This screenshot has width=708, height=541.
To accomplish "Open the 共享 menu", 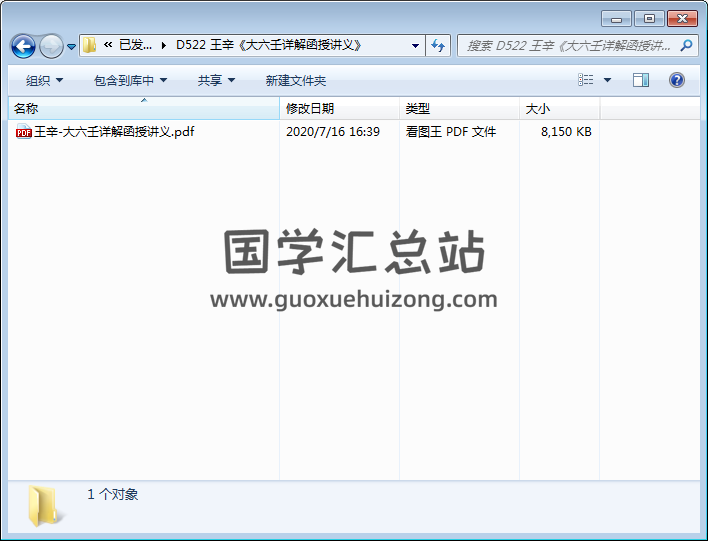I will point(216,80).
